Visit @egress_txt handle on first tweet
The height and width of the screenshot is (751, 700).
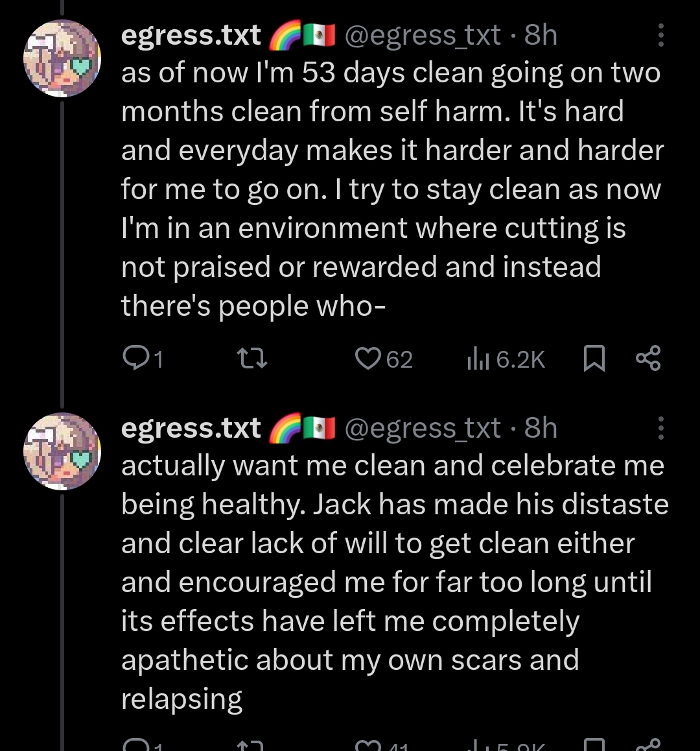pyautogui.click(x=423, y=35)
